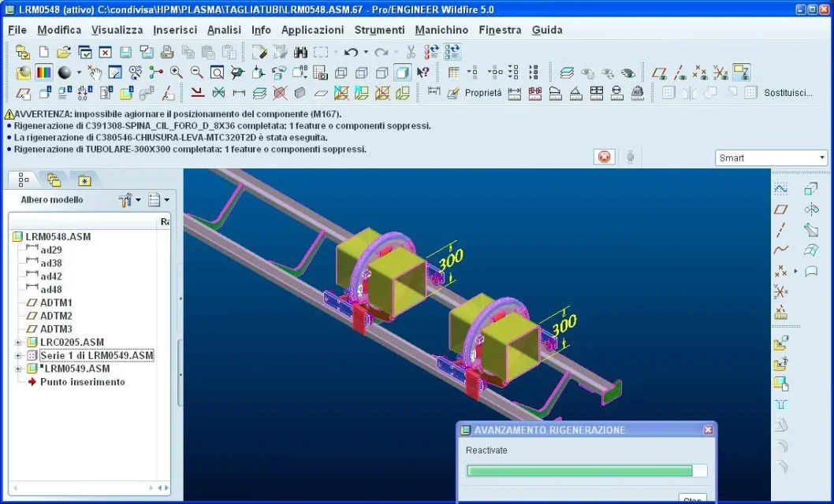Click the Save diskette icon
The height and width of the screenshot is (504, 834).
[126, 52]
